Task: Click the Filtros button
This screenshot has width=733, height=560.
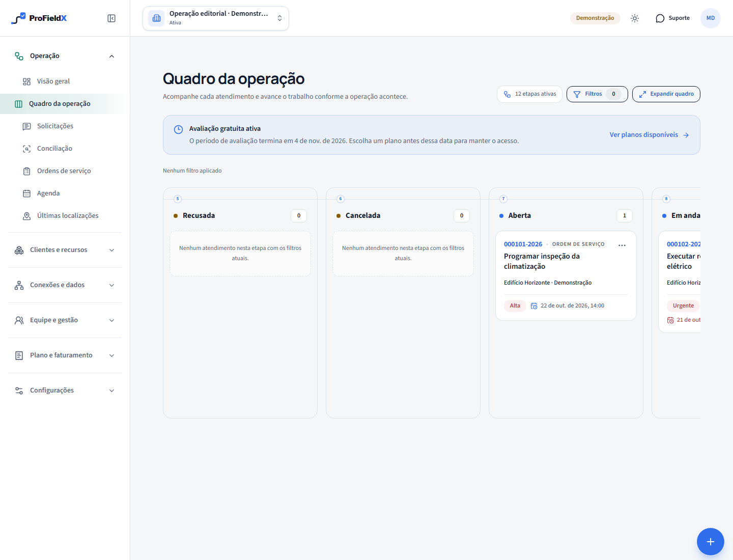Action: [x=597, y=94]
